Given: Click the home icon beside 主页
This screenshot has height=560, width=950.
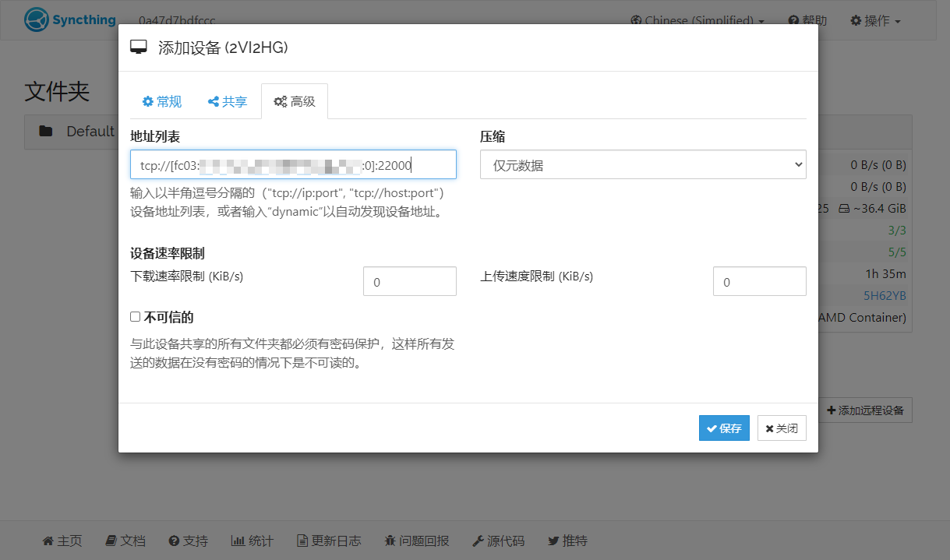Looking at the screenshot, I should (x=48, y=541).
